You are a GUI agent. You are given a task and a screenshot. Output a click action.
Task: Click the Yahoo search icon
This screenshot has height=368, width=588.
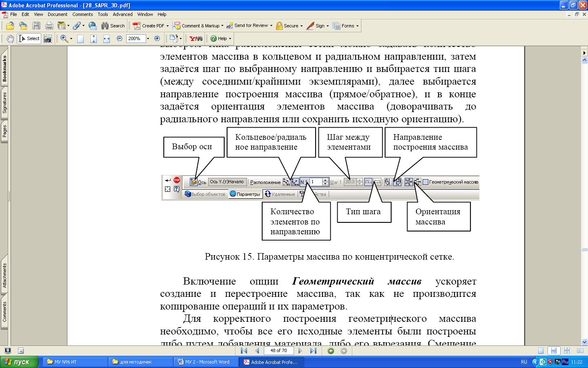tap(196, 38)
